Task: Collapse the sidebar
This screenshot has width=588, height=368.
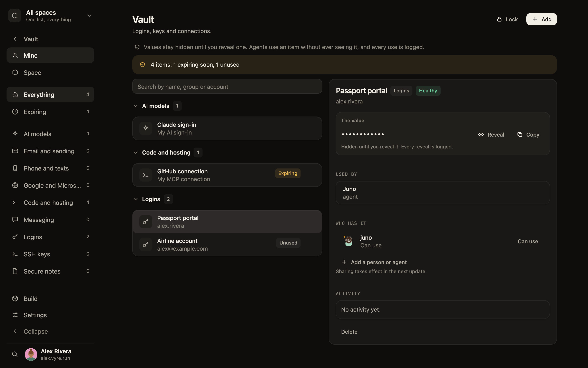Action: tap(50, 331)
